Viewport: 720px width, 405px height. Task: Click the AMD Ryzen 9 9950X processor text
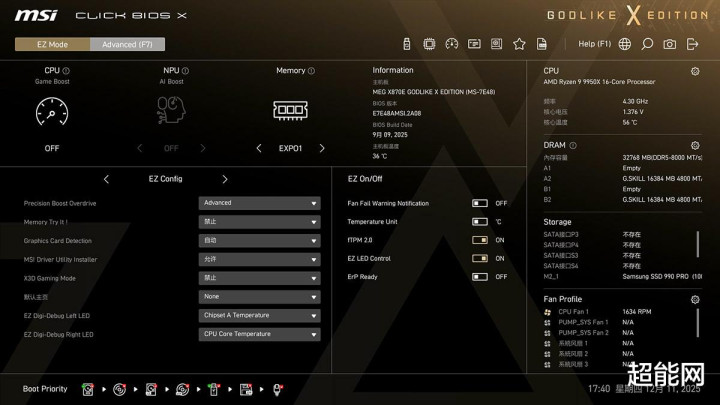(x=599, y=82)
